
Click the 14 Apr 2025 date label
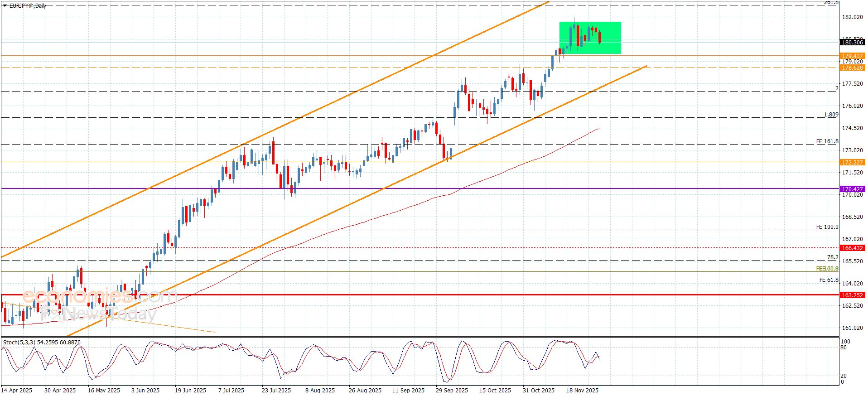17,390
